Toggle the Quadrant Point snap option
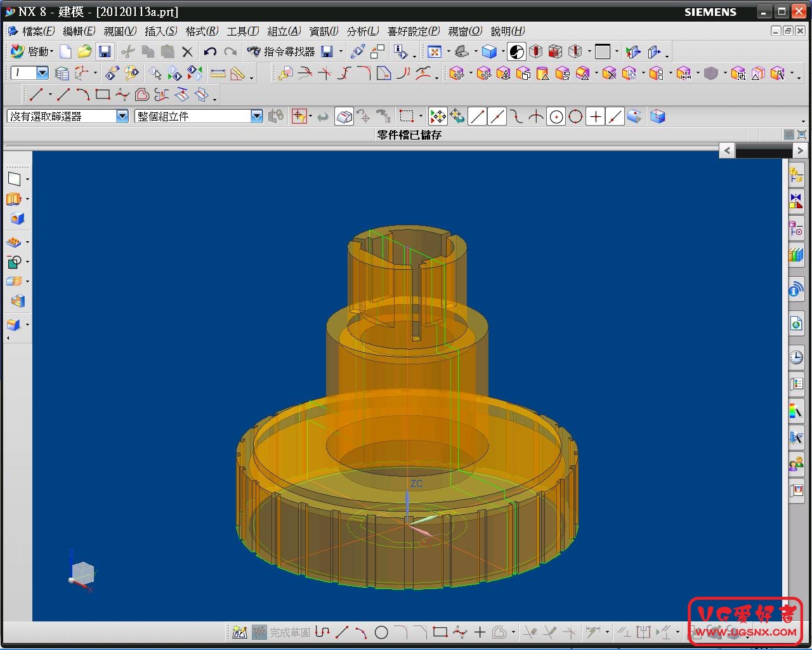 click(x=575, y=116)
